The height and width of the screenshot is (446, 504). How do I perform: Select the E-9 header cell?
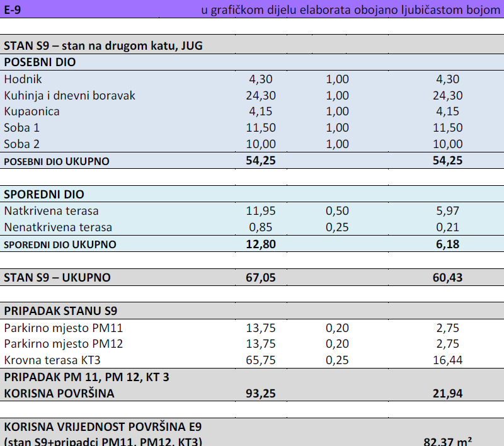tap(12, 9)
